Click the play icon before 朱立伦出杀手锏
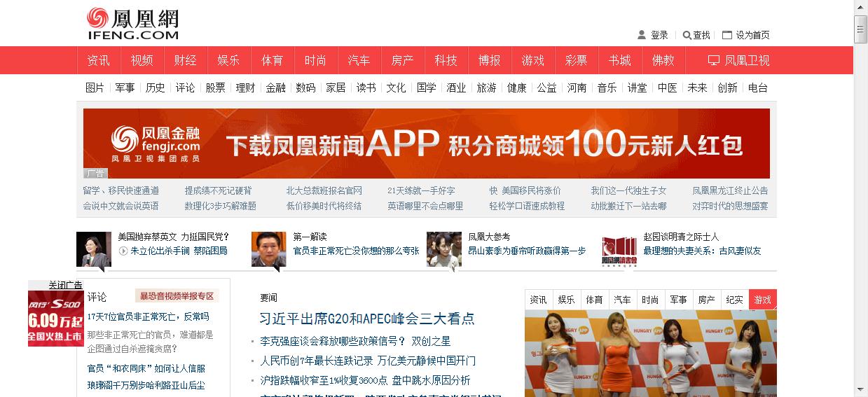Viewport: 868px width, 397px height. point(123,251)
